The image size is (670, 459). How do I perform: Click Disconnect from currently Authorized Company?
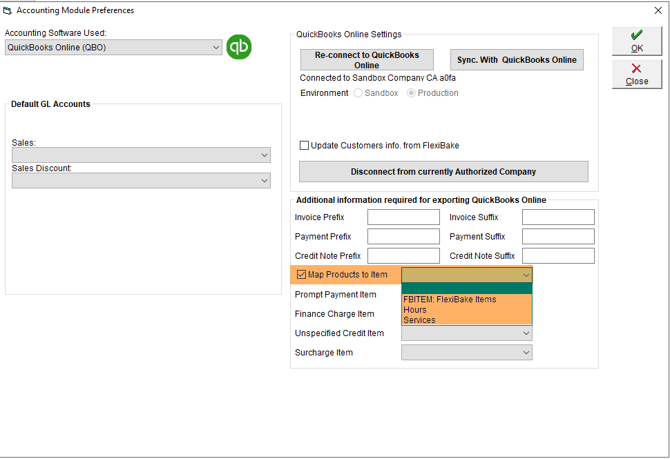(x=444, y=172)
